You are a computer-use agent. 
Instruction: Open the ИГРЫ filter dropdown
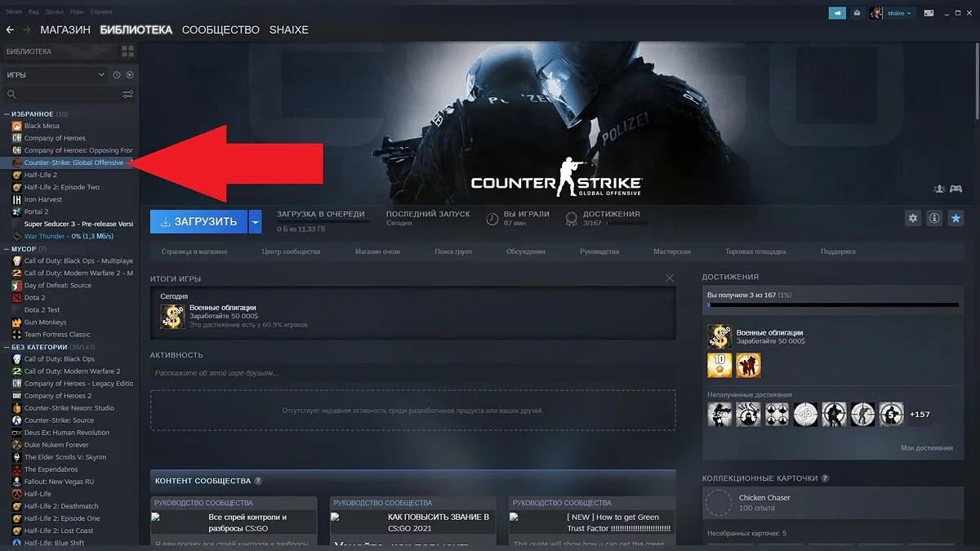click(56, 74)
